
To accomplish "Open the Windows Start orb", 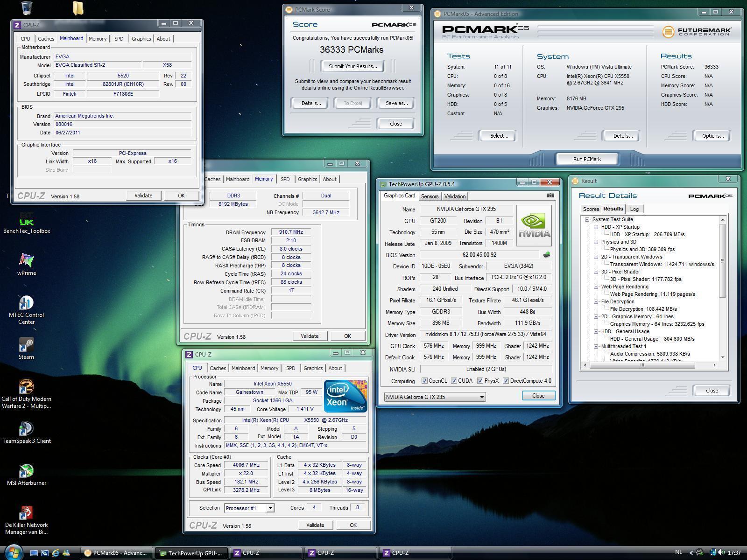I will (x=13, y=553).
